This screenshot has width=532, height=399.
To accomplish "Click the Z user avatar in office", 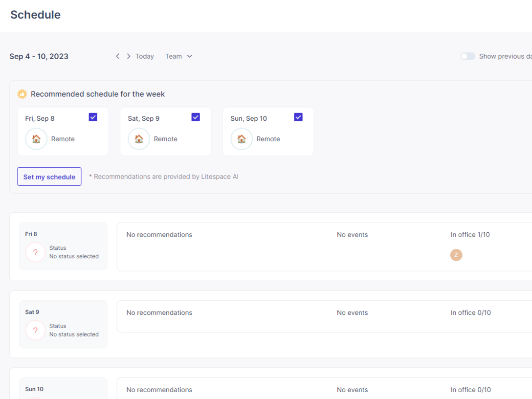I will coord(456,255).
